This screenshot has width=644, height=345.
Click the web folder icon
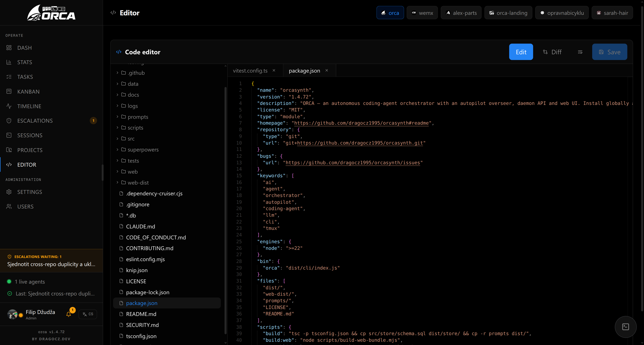tap(123, 172)
